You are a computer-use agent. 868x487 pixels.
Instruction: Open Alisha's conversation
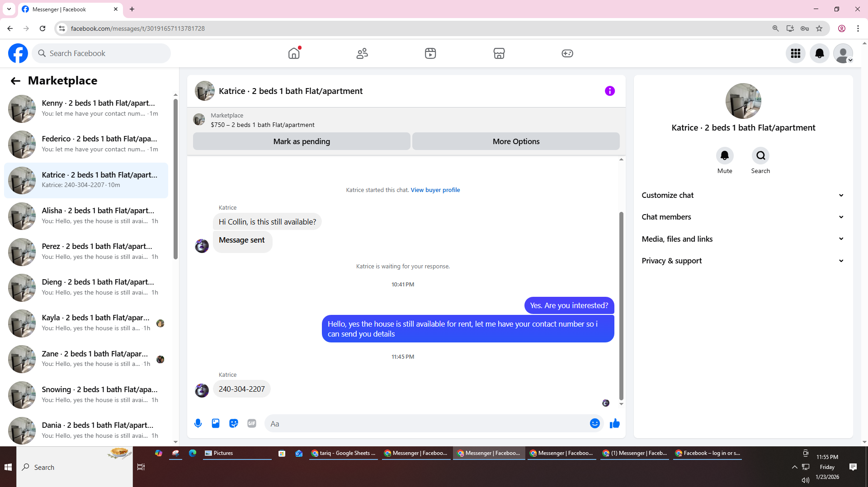[86, 216]
